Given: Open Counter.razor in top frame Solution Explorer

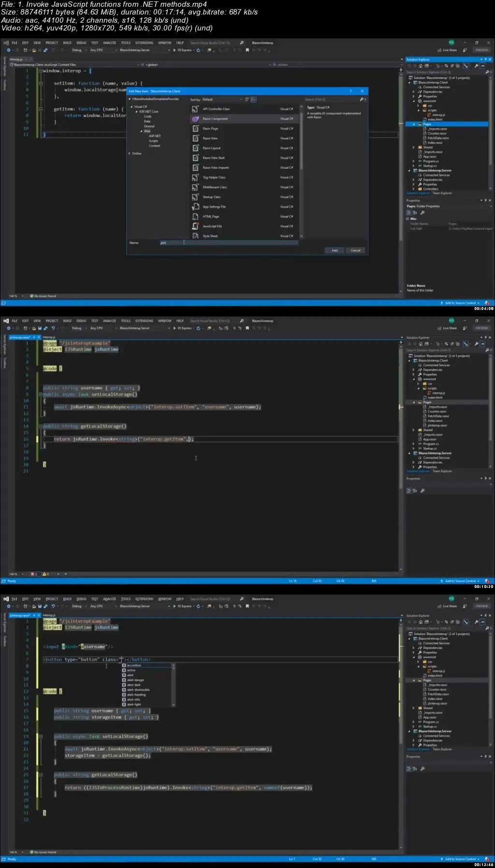Looking at the screenshot, I should pos(437,133).
